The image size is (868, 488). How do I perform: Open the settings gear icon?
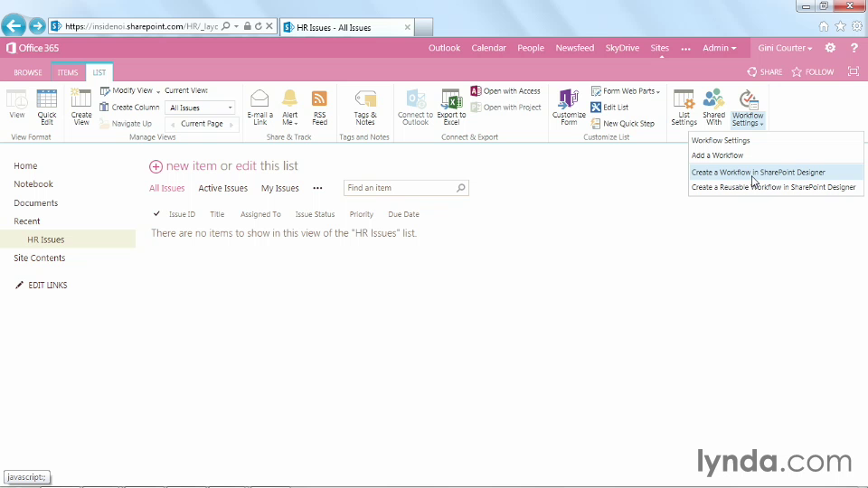point(830,48)
